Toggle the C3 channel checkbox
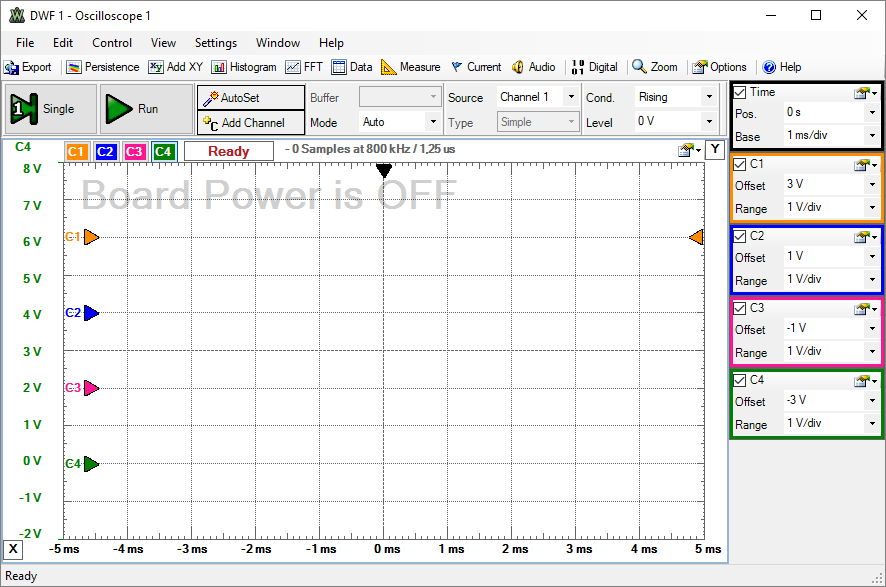This screenshot has width=886, height=587. point(740,308)
